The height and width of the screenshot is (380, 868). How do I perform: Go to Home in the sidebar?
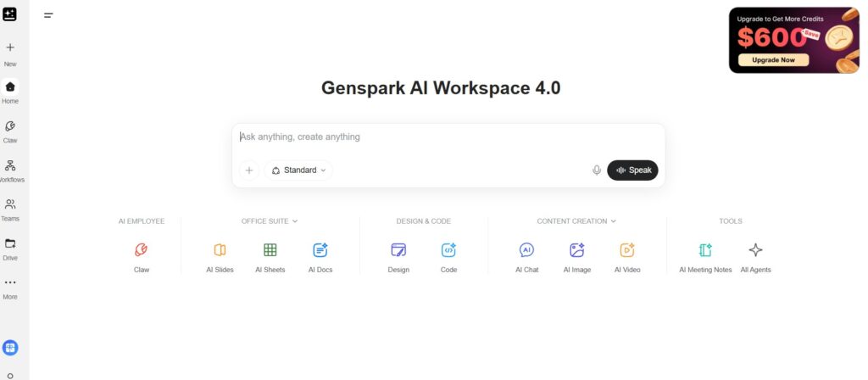(x=10, y=92)
